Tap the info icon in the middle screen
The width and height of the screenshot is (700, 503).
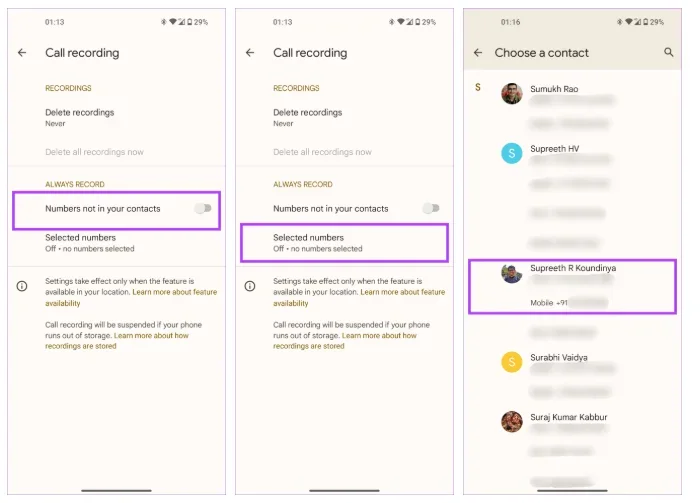250,287
